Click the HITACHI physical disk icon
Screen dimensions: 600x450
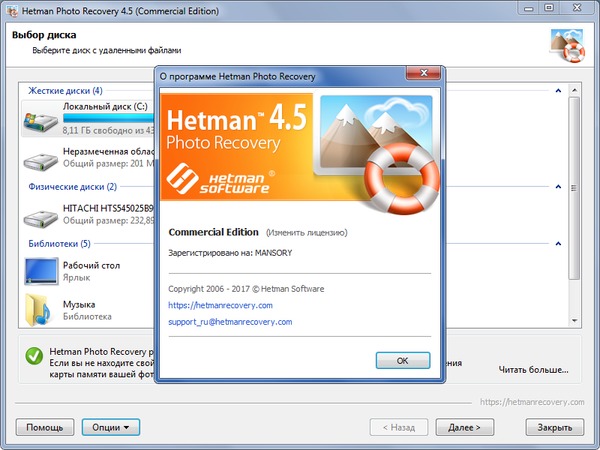(41, 218)
